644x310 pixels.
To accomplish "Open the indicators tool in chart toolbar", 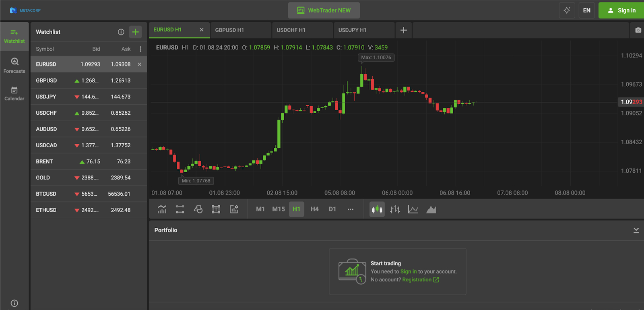I will pos(162,209).
